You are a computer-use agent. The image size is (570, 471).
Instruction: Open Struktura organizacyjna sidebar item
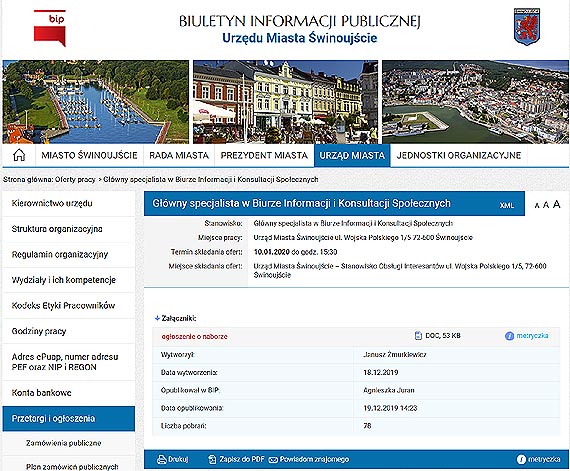pos(68,229)
